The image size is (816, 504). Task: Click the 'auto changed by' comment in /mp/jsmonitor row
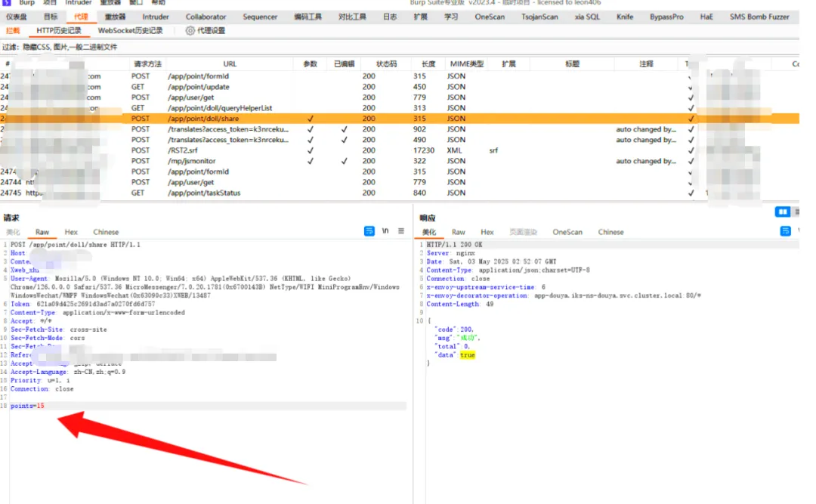646,161
